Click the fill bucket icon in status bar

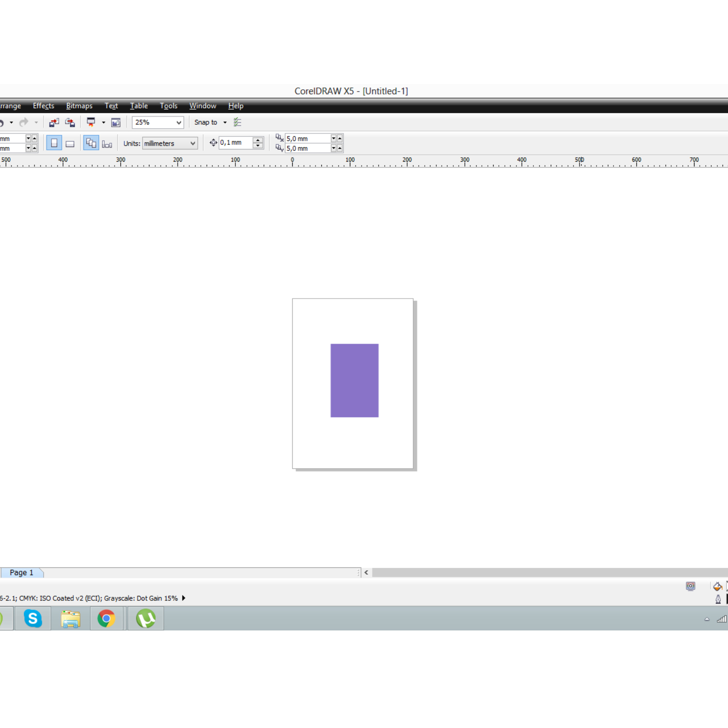[717, 586]
